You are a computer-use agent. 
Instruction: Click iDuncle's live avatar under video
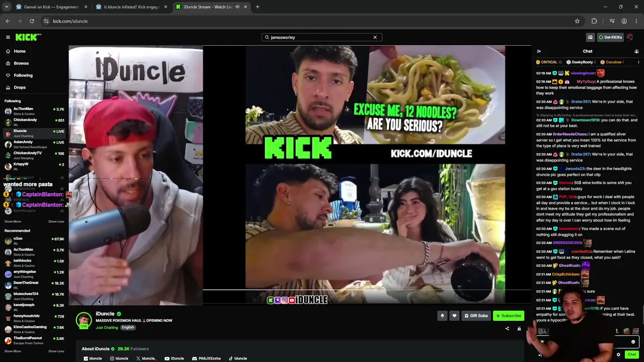(84, 320)
